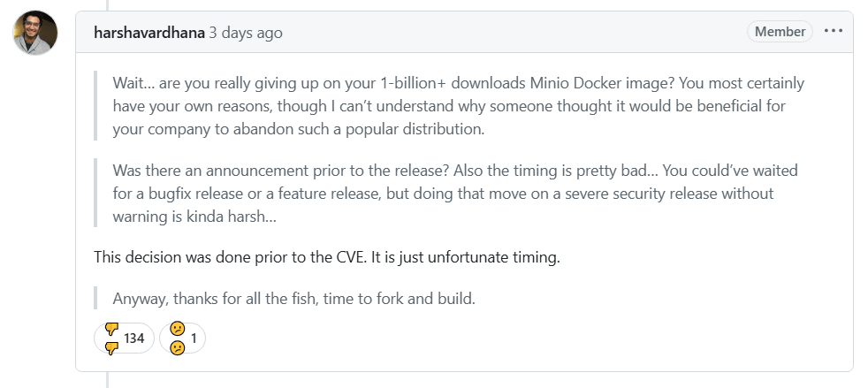The width and height of the screenshot is (868, 388).
Task: Click the thumbs down emoji icon
Action: tap(111, 338)
